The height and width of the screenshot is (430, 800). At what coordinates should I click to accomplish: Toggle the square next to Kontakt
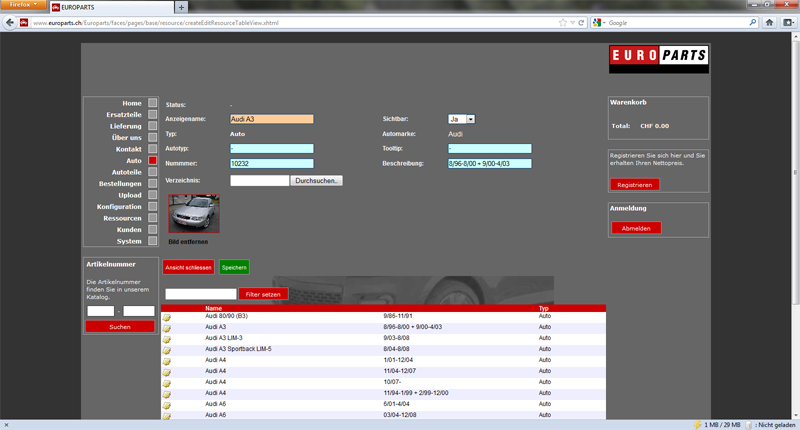click(153, 148)
